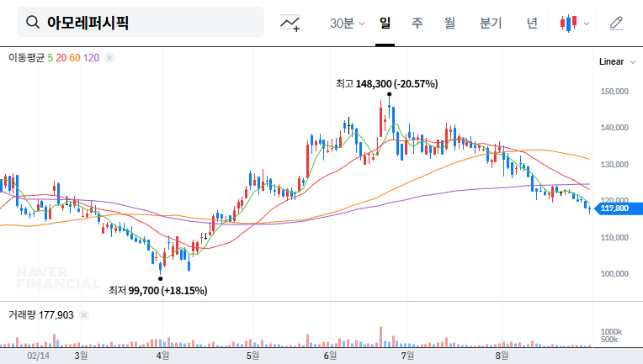Click the magnifier search icon
The height and width of the screenshot is (364, 643).
[32, 22]
